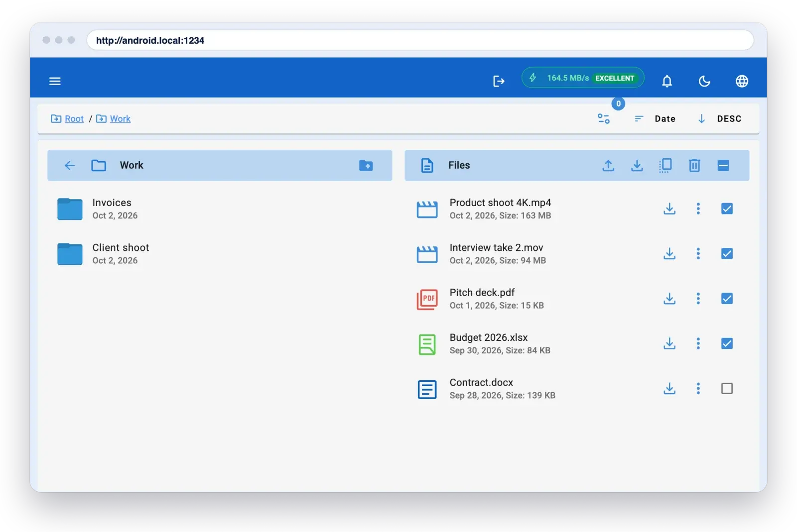
Task: Go back with the left arrow
Action: pyautogui.click(x=70, y=165)
